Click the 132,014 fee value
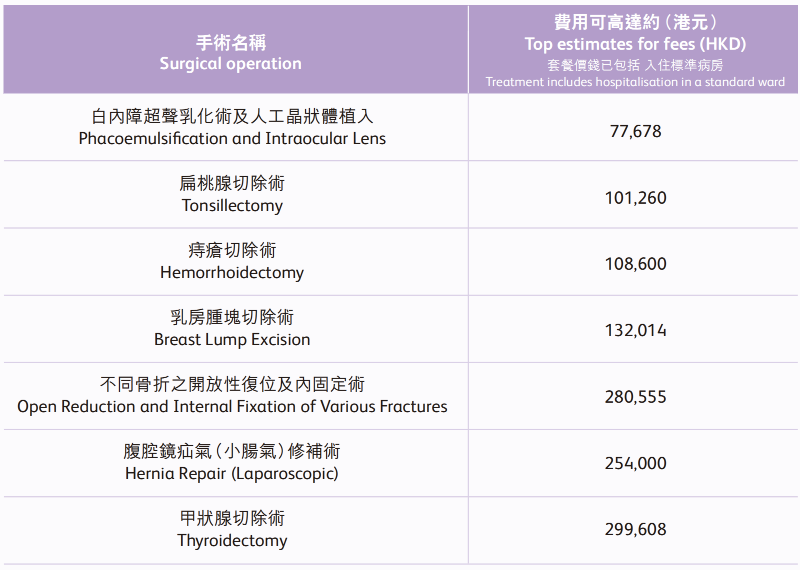This screenshot has height=570, width=800. [635, 330]
